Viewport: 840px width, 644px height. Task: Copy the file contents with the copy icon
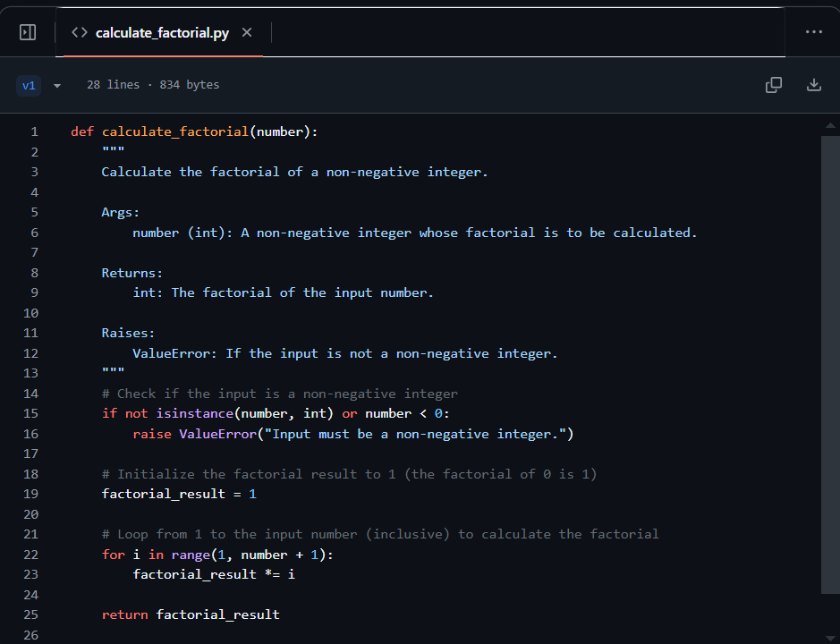point(774,85)
